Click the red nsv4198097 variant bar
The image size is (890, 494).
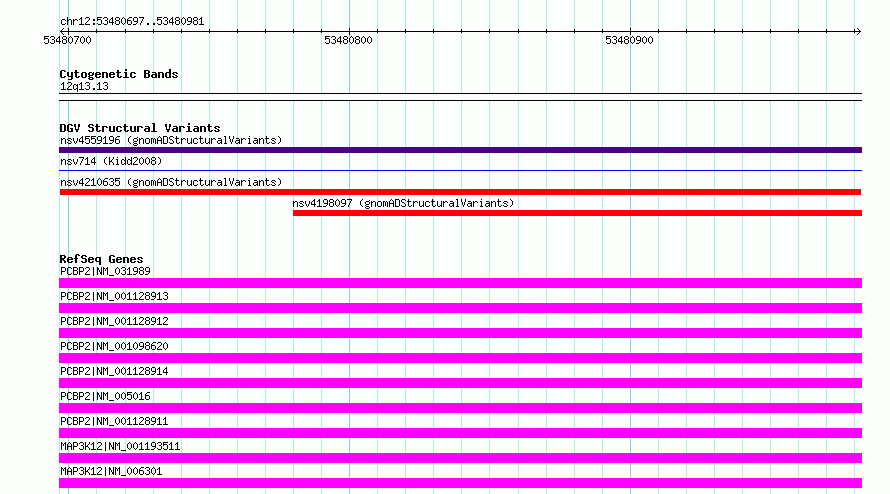point(577,213)
